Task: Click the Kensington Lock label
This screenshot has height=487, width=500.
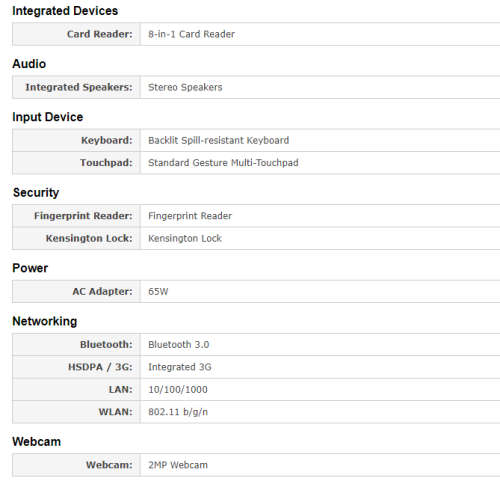Action: click(x=89, y=238)
